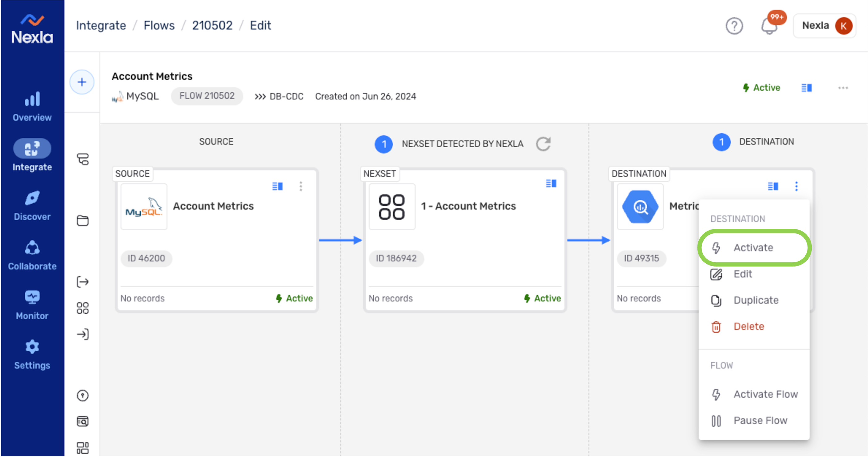This screenshot has height=457, width=868.
Task: Click the Active status on source card
Action: (x=294, y=299)
